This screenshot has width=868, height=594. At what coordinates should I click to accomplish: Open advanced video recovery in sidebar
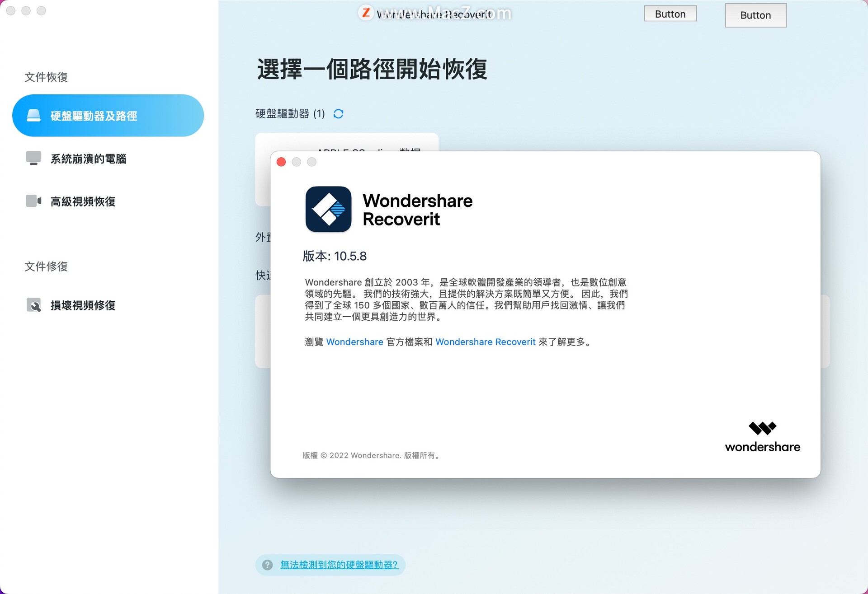[83, 201]
